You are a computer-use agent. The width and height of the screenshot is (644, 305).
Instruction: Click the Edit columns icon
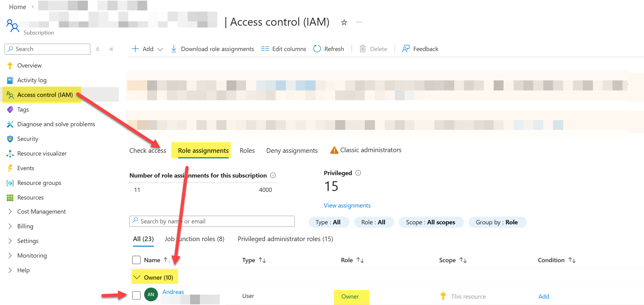265,49
